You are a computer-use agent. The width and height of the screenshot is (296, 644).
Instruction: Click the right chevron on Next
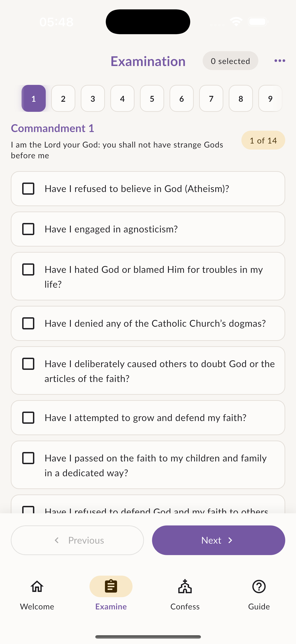pos(230,540)
